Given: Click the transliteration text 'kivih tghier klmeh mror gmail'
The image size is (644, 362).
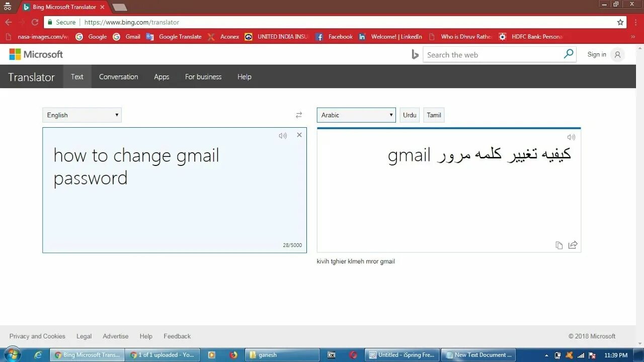Looking at the screenshot, I should point(356,261).
